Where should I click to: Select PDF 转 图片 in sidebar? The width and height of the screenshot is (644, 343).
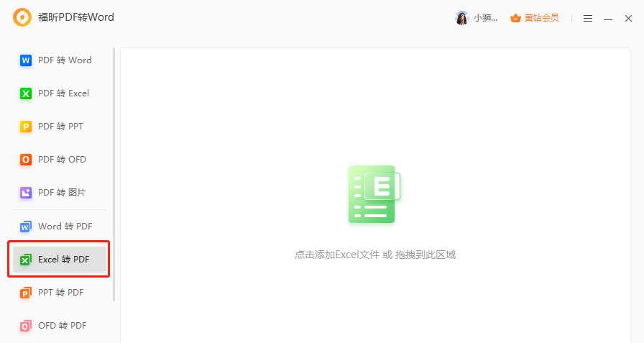coord(60,193)
